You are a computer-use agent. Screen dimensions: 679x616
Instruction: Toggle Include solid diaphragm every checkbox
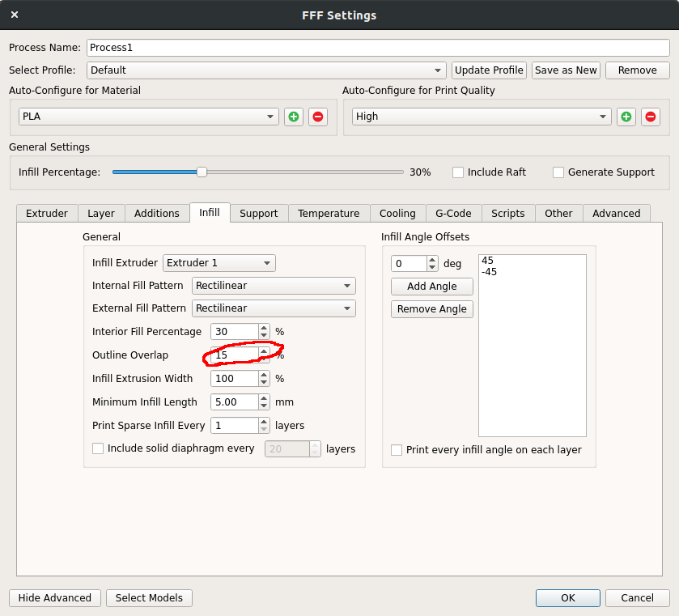tap(98, 448)
